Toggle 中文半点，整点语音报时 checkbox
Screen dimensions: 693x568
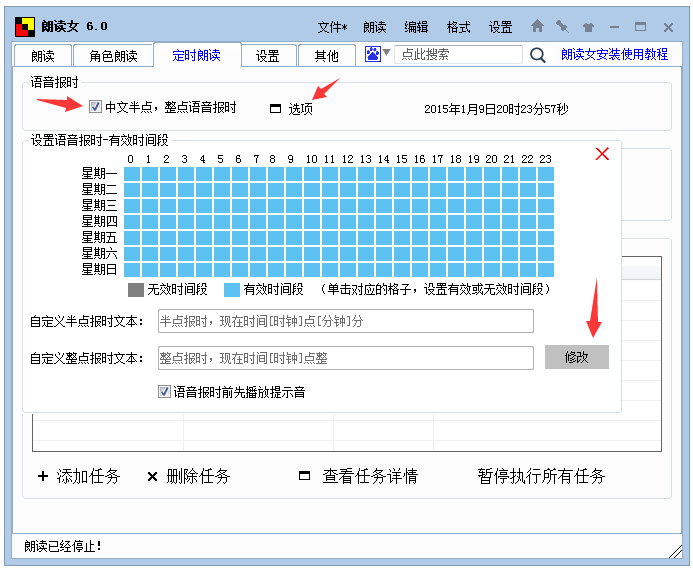95,107
